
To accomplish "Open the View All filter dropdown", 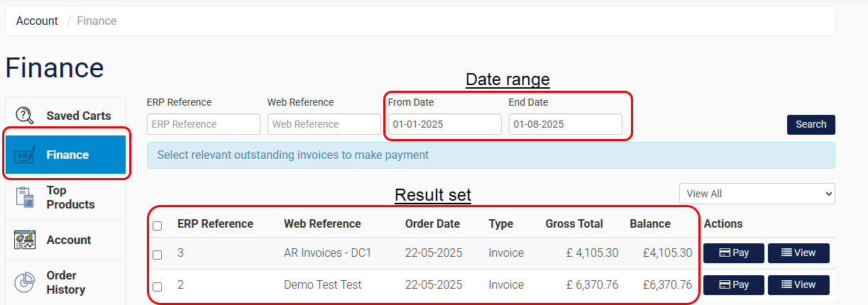I will [x=757, y=194].
